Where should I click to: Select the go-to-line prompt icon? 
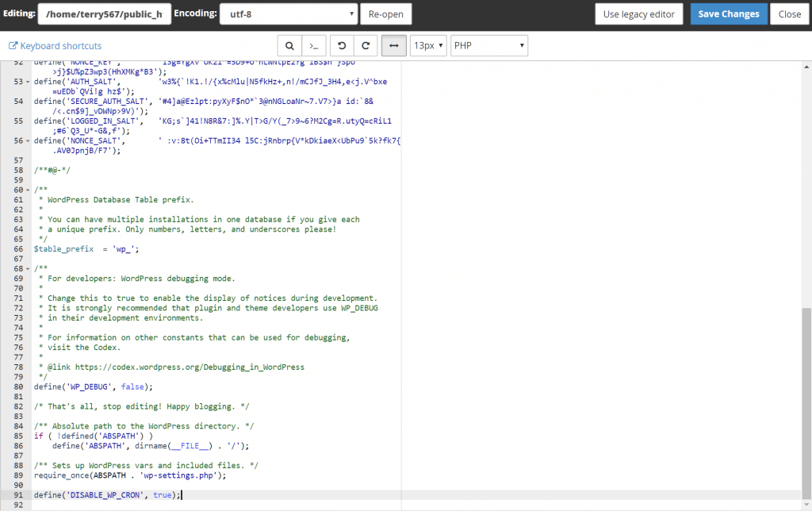[x=313, y=46]
